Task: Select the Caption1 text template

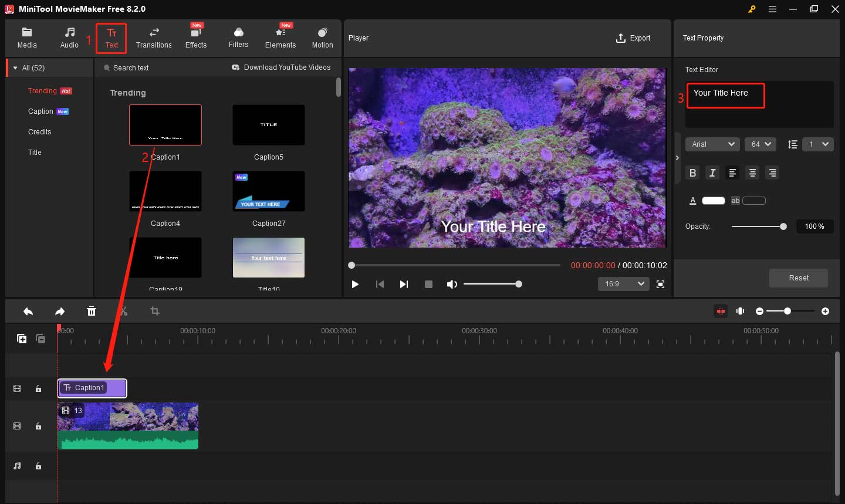Action: [x=165, y=125]
